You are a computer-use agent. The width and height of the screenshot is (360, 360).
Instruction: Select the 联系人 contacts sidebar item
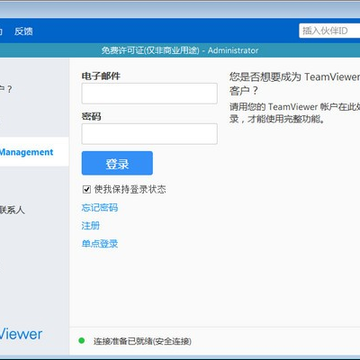(x=12, y=210)
